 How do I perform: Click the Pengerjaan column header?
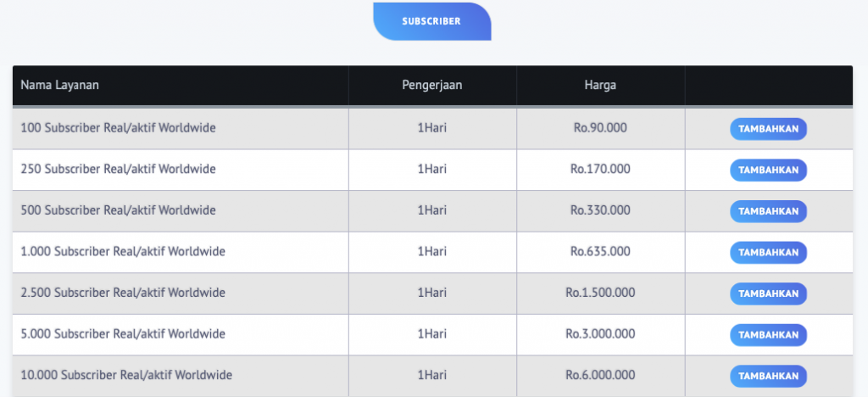(x=431, y=85)
